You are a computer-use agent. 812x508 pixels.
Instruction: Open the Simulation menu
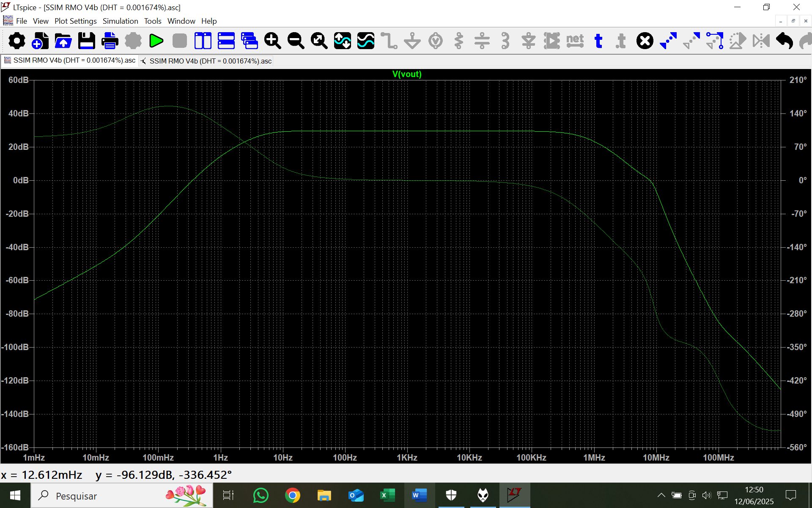[120, 21]
